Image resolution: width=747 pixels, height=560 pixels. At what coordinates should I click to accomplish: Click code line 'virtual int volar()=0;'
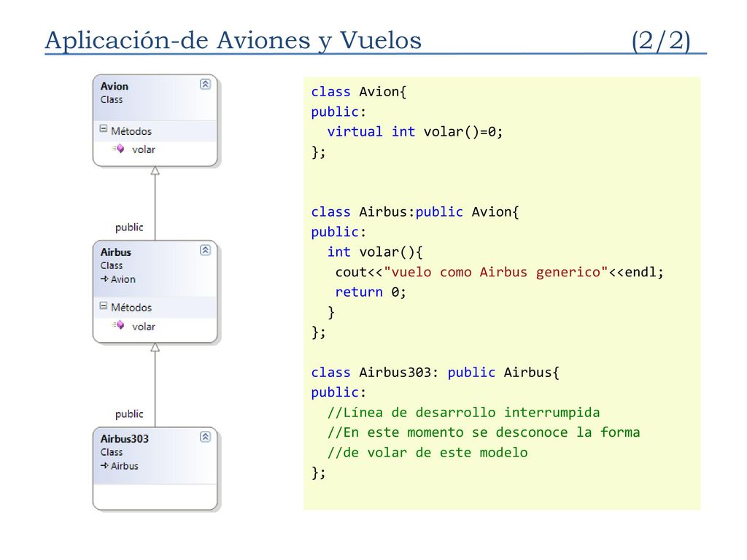415,131
